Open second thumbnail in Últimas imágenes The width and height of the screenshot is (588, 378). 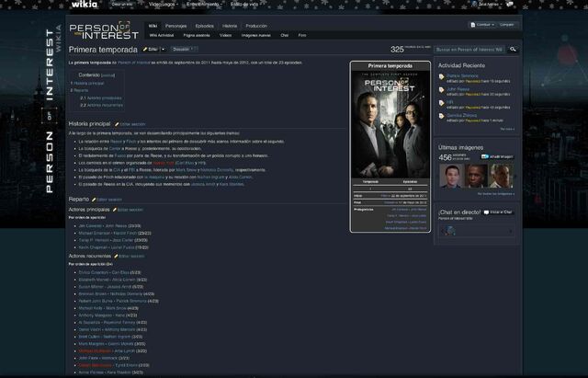click(x=476, y=176)
